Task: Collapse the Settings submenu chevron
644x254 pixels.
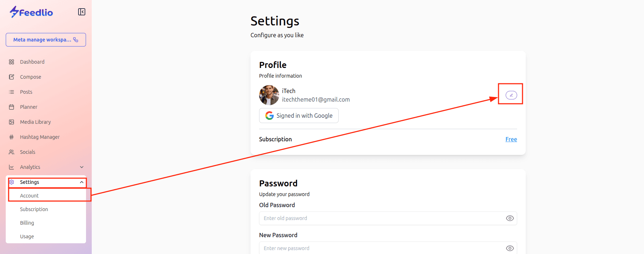Action: pos(82,182)
